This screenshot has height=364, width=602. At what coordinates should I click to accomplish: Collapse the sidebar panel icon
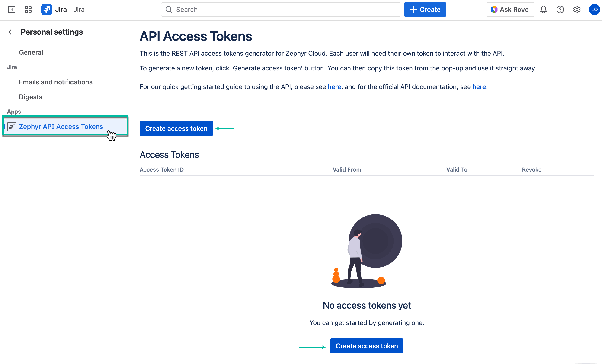12,10
